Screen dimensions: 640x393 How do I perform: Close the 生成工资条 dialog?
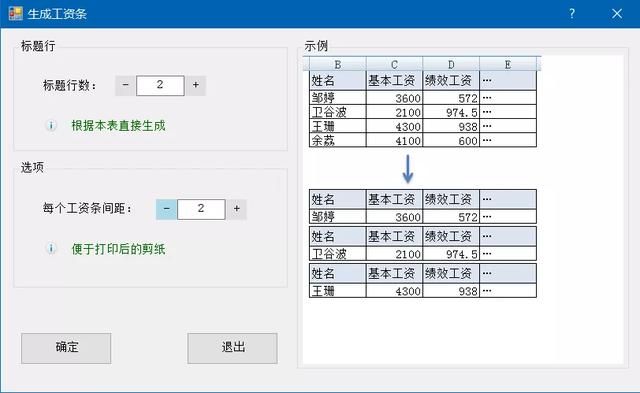(617, 13)
